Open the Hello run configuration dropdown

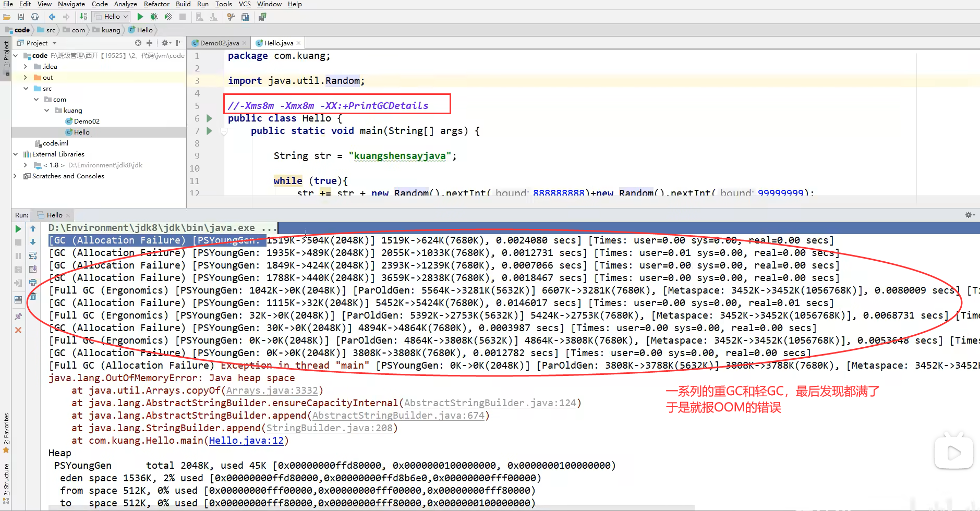click(x=111, y=17)
